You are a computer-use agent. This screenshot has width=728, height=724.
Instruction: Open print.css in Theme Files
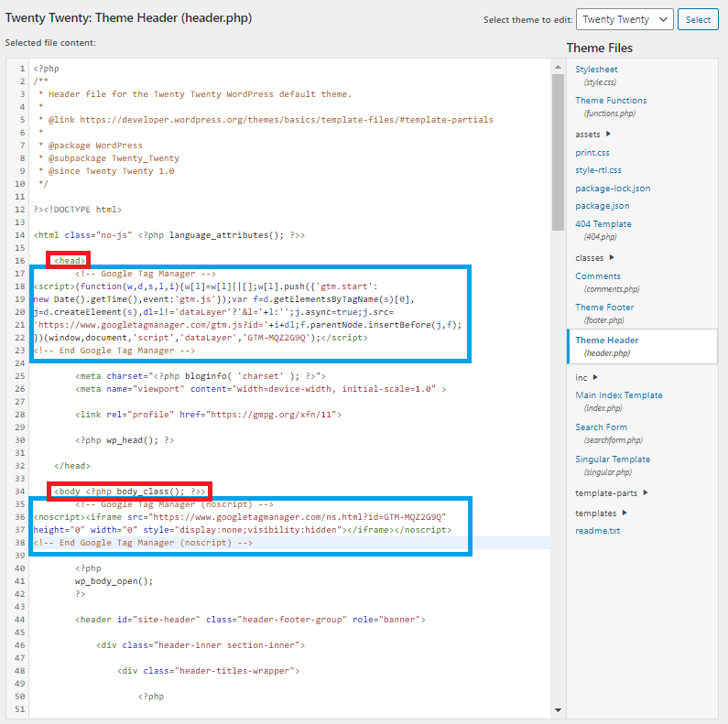tap(592, 153)
